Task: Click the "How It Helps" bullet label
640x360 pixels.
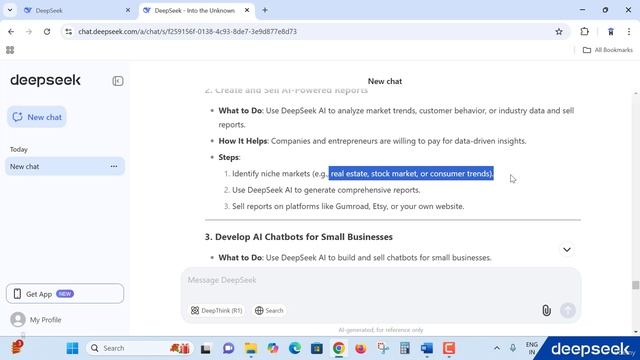Action: [x=242, y=141]
